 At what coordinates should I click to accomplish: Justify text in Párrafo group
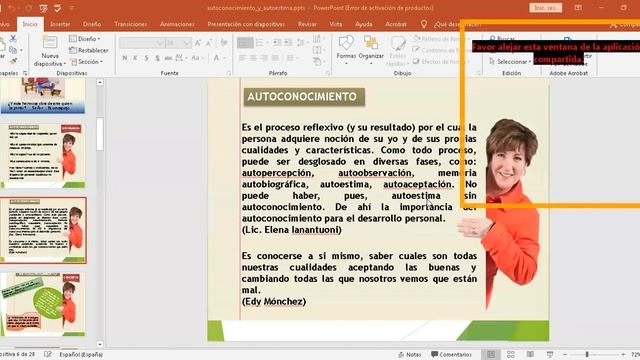276,58
